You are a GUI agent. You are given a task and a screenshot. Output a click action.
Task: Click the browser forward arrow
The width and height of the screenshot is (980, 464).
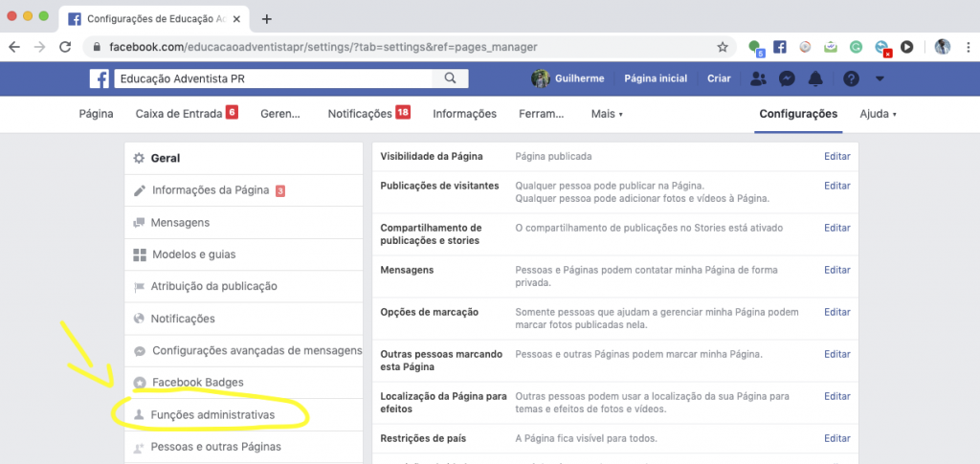[39, 47]
